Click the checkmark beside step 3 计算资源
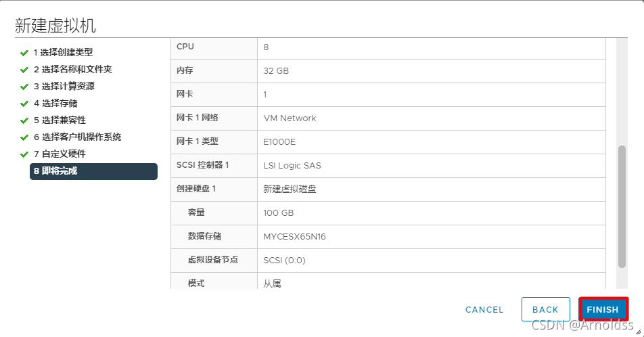The height and width of the screenshot is (337, 644). (x=24, y=87)
